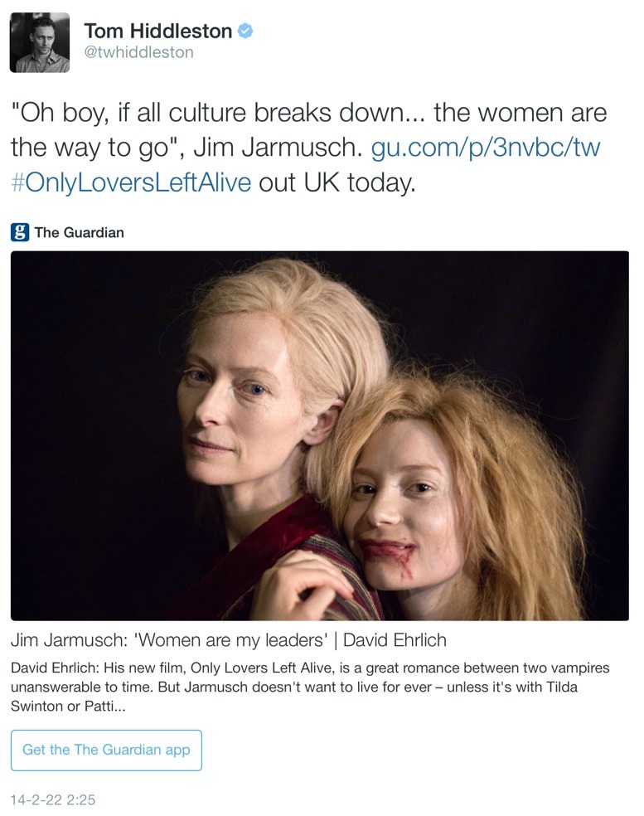The width and height of the screenshot is (644, 816).
Task: Open Tom Hiddleston's profile avatar
Action: tap(40, 42)
